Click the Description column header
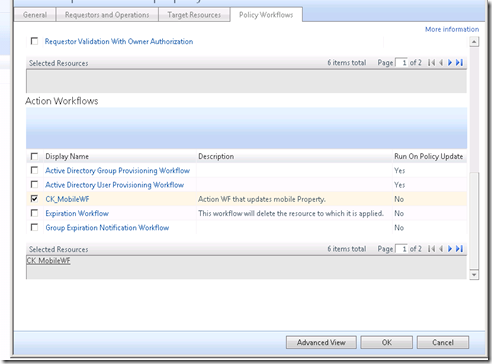 [216, 156]
